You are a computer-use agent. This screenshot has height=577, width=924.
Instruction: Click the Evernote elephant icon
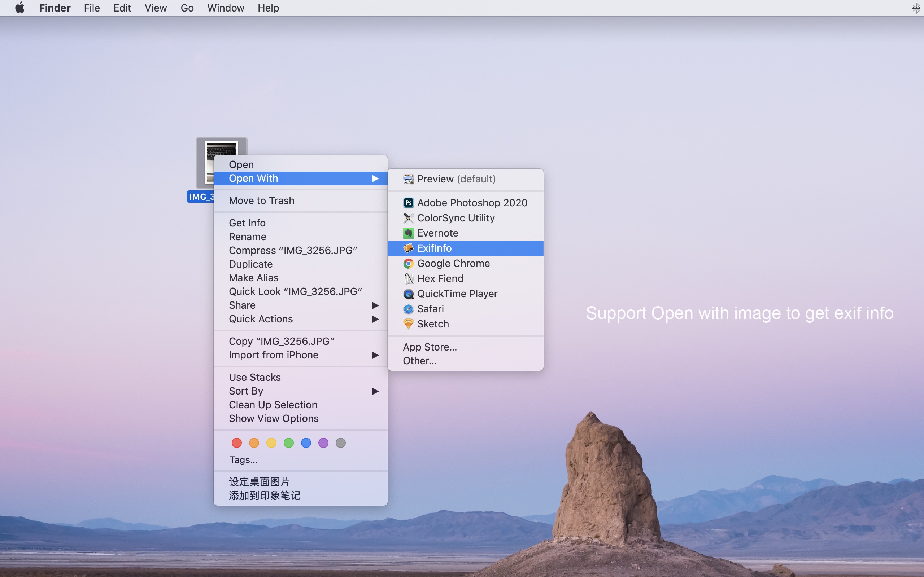408,233
